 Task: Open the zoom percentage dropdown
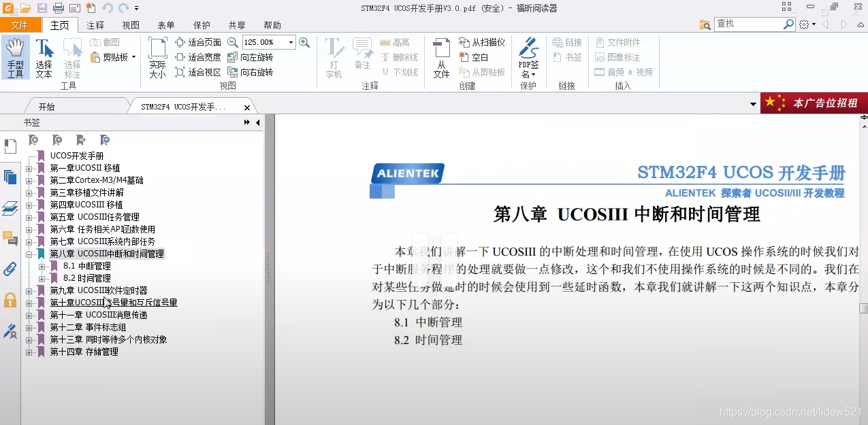coord(291,42)
